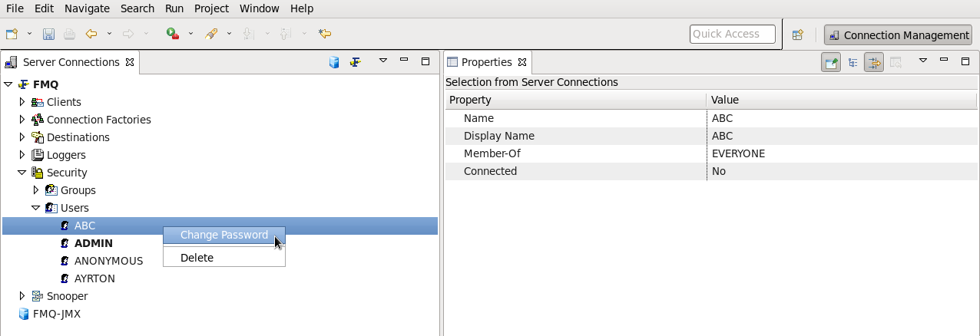Expand the Snooper tree node
Viewport: 980px width, 336px height.
22,295
